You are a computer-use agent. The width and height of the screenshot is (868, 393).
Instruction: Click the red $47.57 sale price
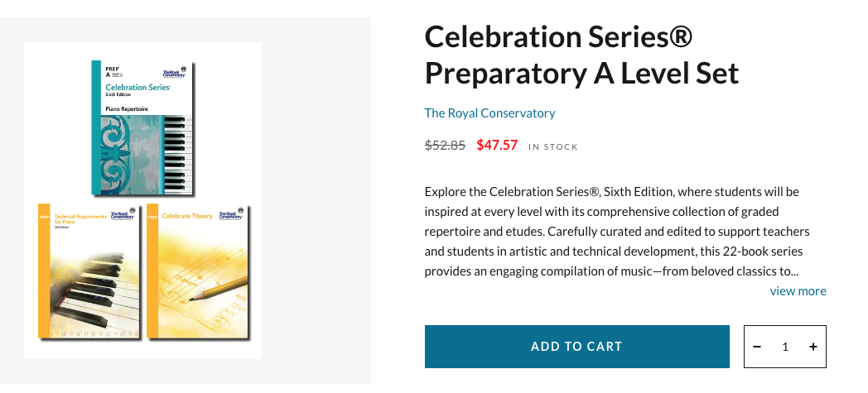pos(497,146)
